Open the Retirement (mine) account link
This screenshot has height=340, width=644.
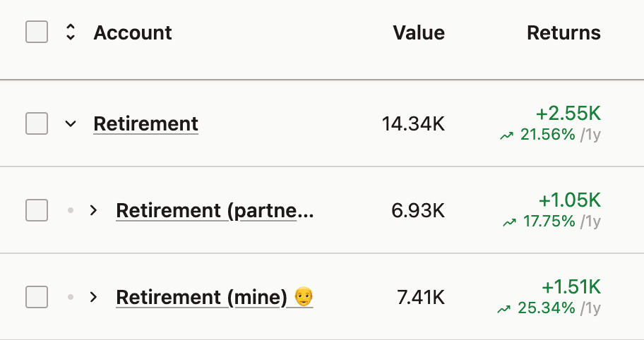pyautogui.click(x=201, y=297)
